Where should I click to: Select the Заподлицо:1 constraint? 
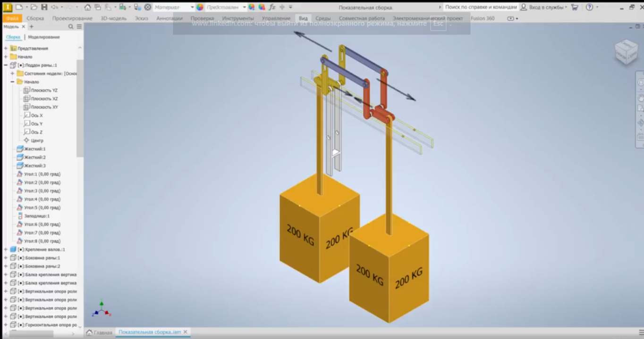[33, 216]
